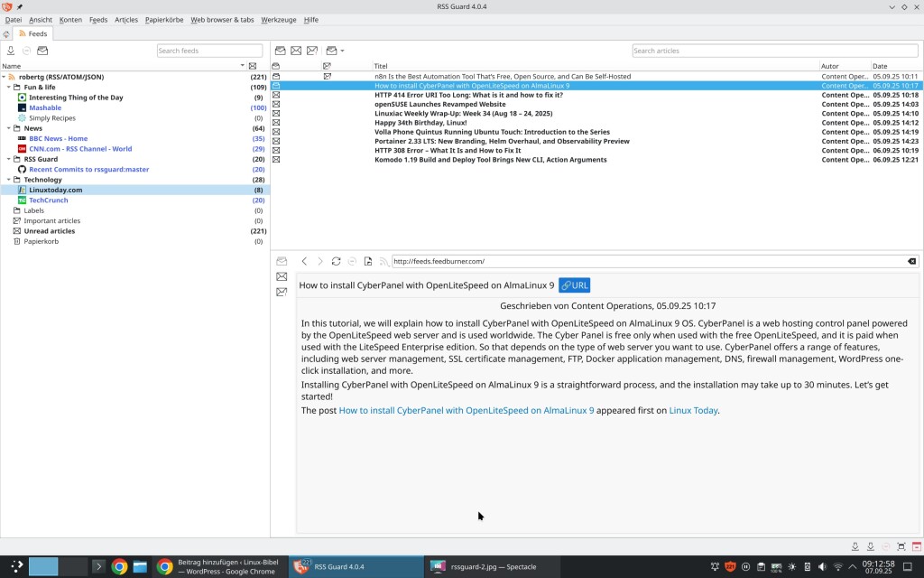Toggle read status icon of Happy 34th Birthday article
Viewport: 924px width, 578px height.
[276, 123]
